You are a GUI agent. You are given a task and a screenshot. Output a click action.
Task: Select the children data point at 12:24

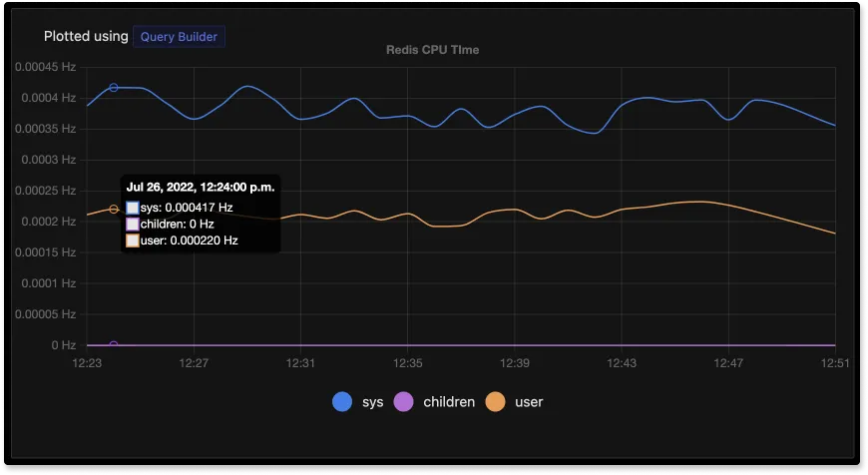point(114,345)
